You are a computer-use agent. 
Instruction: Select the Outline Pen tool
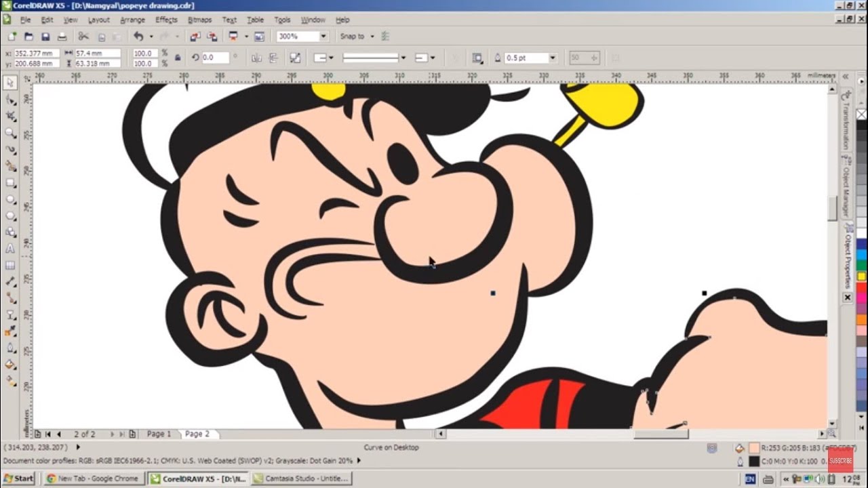10,348
